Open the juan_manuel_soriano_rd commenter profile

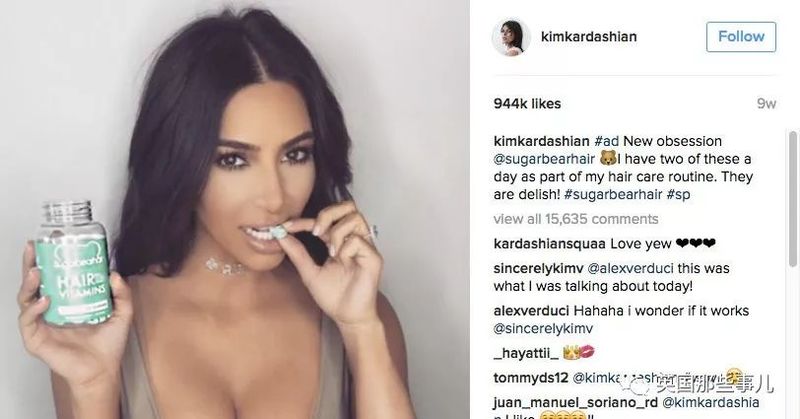(576, 403)
